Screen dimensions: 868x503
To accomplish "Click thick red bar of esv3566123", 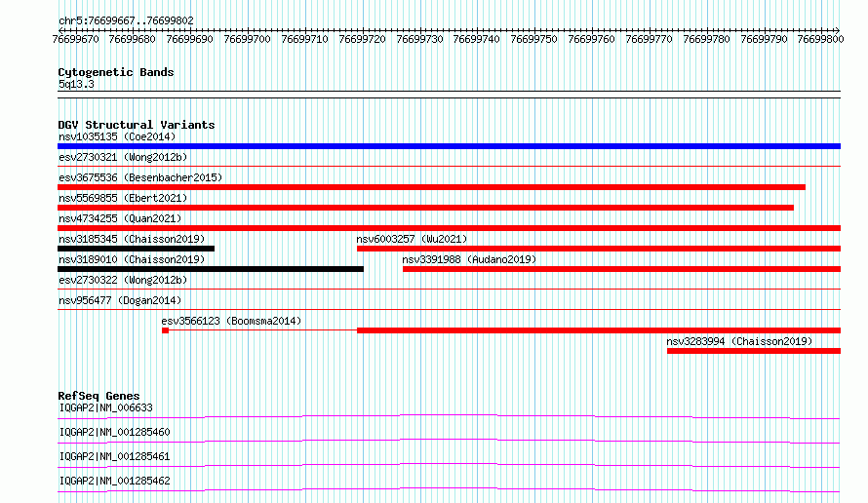I will coord(599,330).
